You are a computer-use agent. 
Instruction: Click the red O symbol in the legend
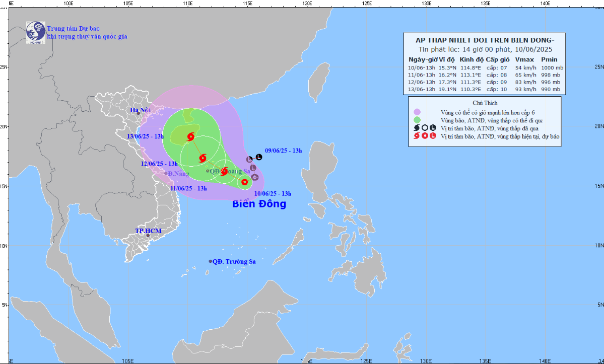(425, 136)
